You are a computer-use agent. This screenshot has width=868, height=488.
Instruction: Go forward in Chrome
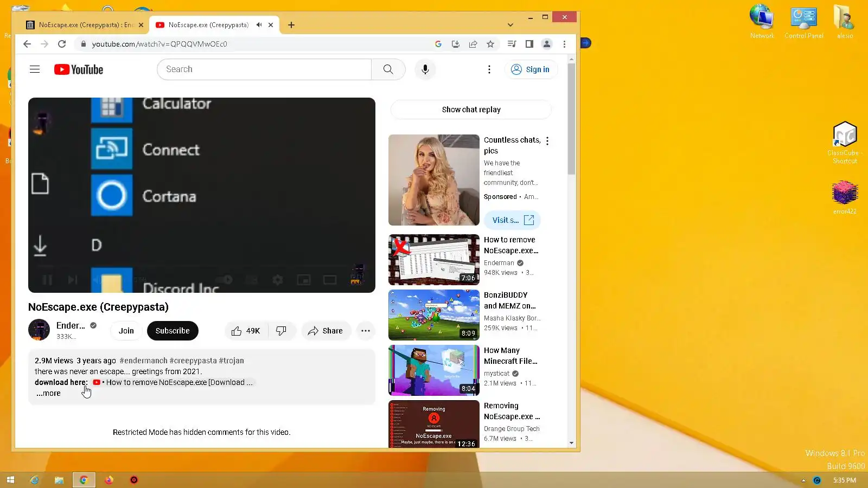click(44, 44)
